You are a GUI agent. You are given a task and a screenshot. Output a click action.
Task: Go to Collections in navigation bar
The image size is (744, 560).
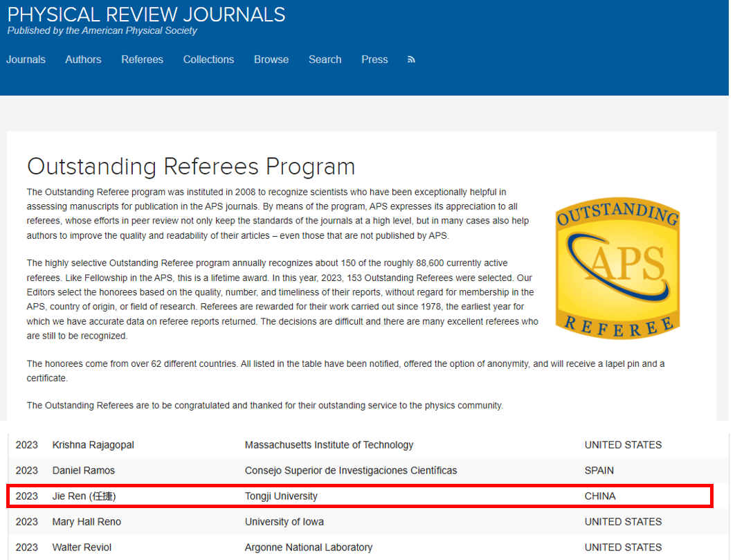pos(208,60)
